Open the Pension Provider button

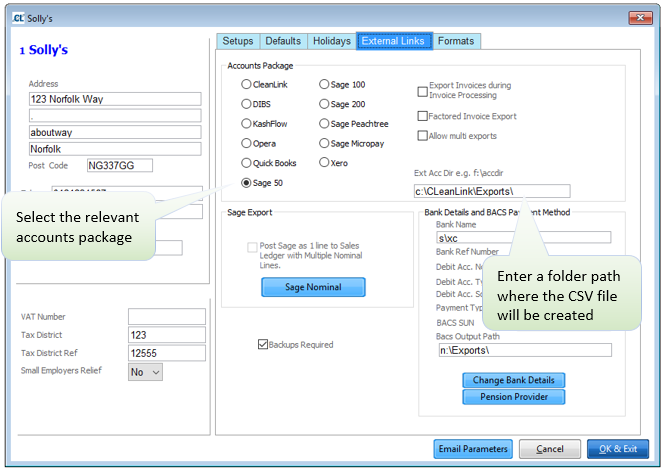514,397
